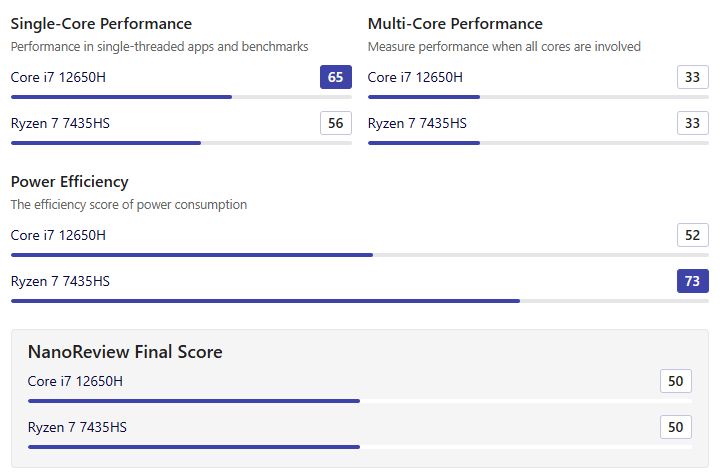Click Ryzen 7 7435HS single-core progress bar

click(181, 143)
